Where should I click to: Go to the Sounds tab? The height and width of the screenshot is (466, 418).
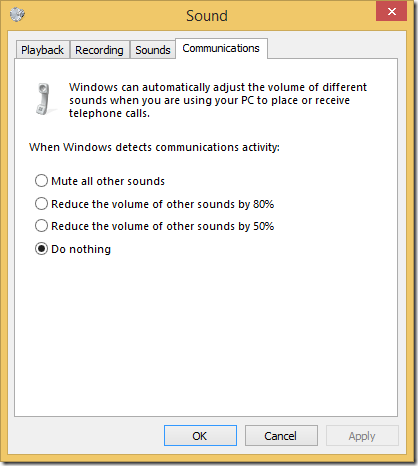click(153, 50)
